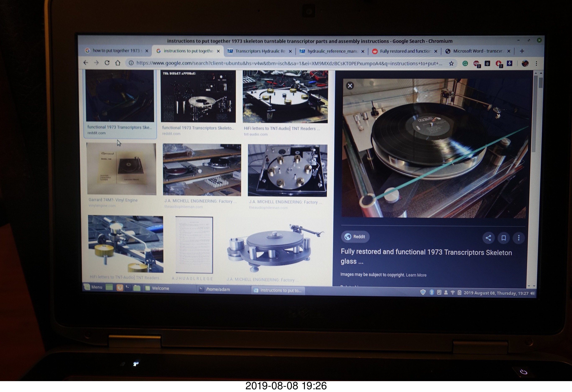Go to the browser home page
This screenshot has width=572, height=392.
(118, 63)
